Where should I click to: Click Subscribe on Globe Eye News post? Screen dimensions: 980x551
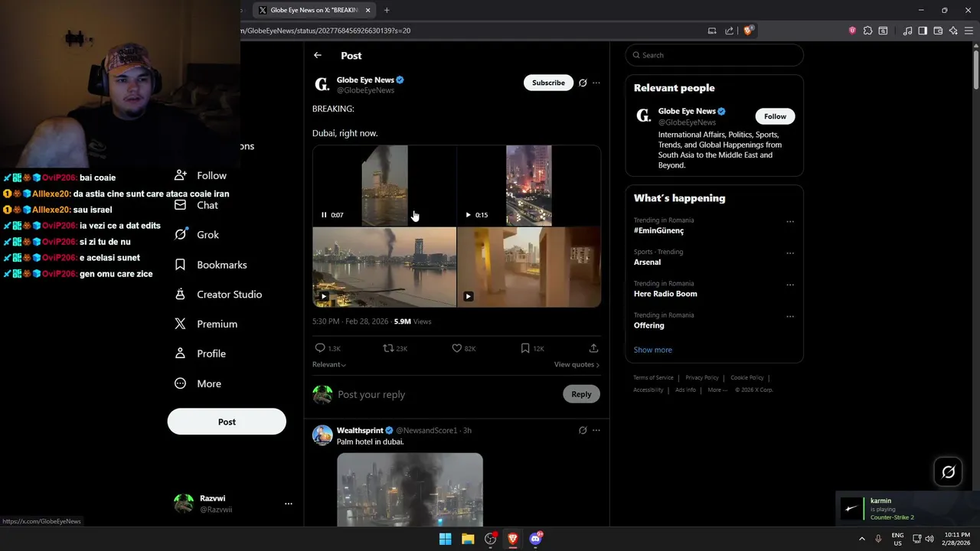point(548,83)
